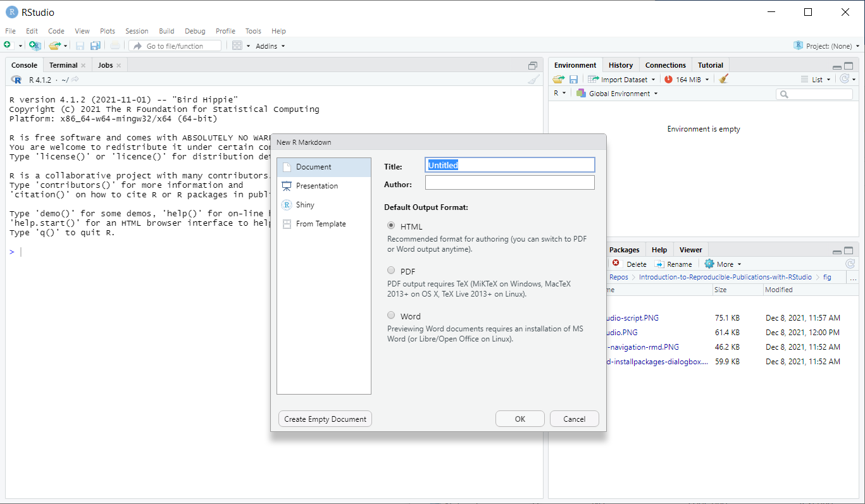The image size is (865, 504).
Task: Open the Addins dropdown
Action: click(x=270, y=46)
